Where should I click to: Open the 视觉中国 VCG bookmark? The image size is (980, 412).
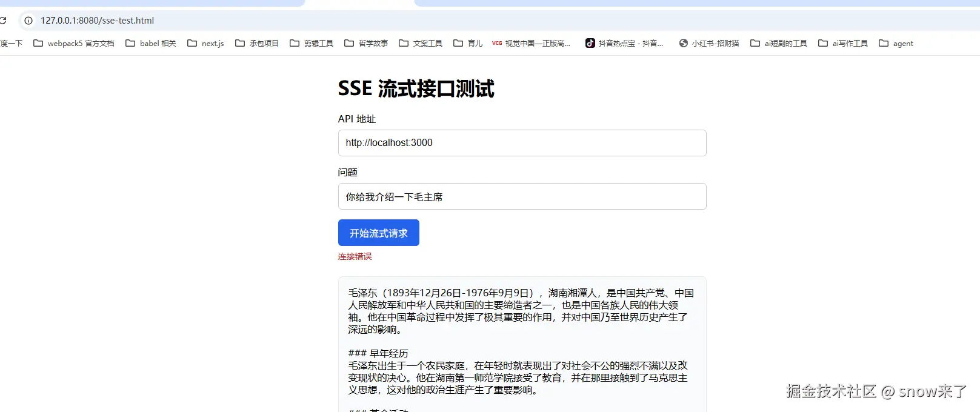(531, 44)
